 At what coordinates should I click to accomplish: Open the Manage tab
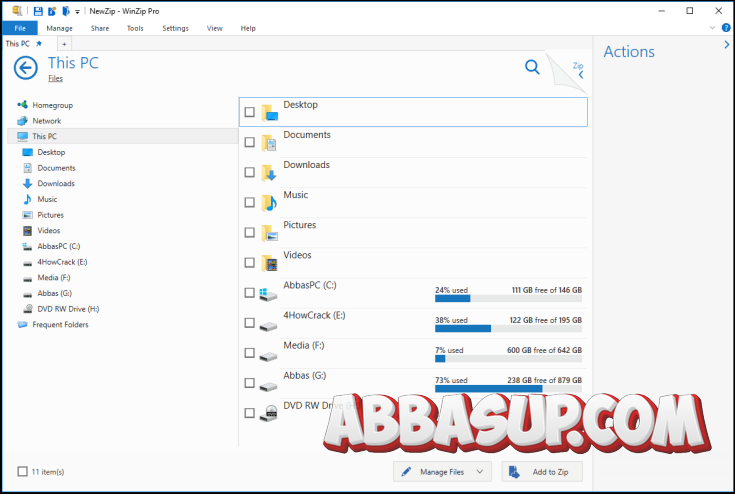[60, 28]
